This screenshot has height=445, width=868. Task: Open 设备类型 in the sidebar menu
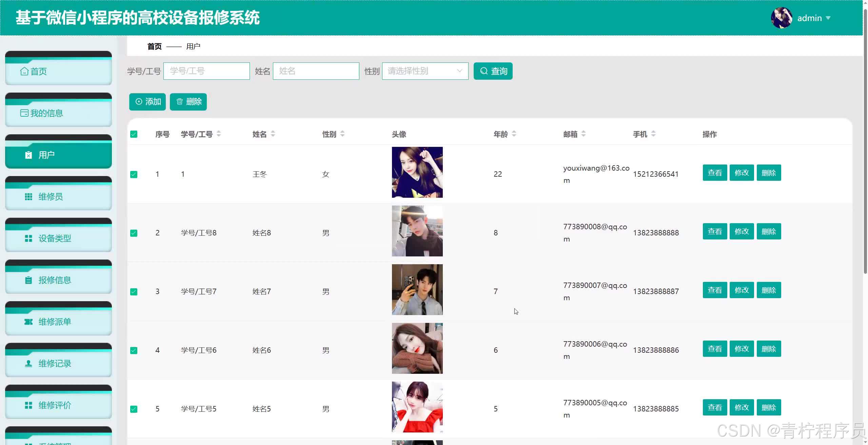pyautogui.click(x=58, y=235)
